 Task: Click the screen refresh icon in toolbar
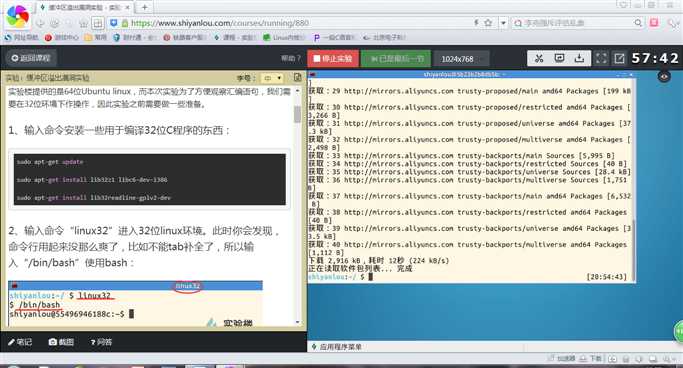click(559, 58)
